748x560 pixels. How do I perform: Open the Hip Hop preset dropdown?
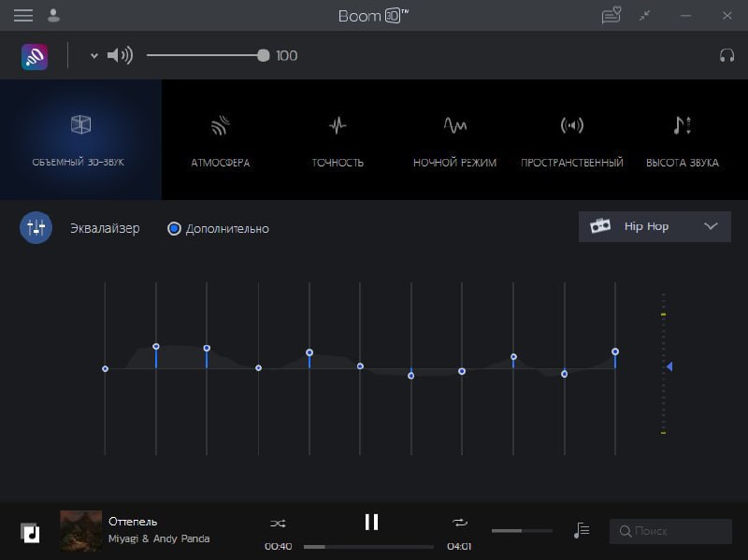pos(654,226)
